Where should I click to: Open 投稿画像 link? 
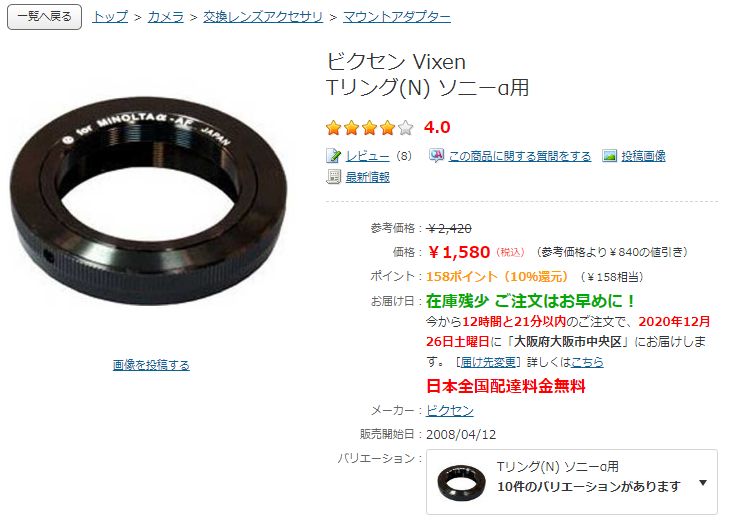[643, 156]
